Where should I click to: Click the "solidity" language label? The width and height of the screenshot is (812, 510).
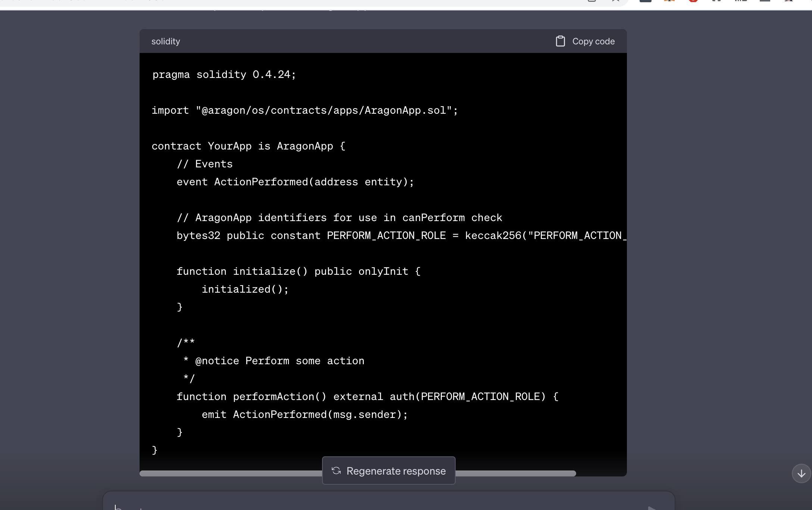point(166,41)
